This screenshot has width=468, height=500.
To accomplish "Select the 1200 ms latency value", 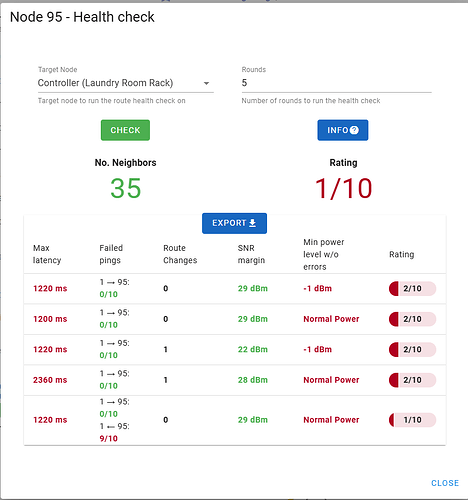I will [50, 319].
